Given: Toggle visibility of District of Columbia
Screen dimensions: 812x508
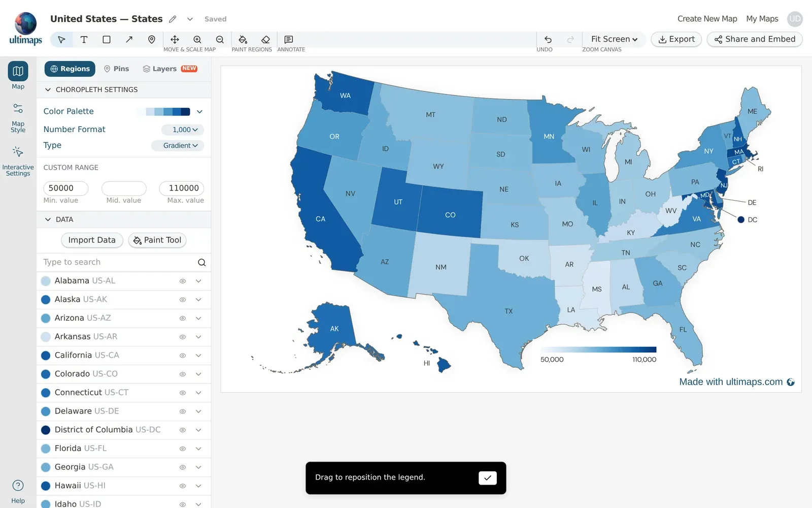Looking at the screenshot, I should coord(183,430).
